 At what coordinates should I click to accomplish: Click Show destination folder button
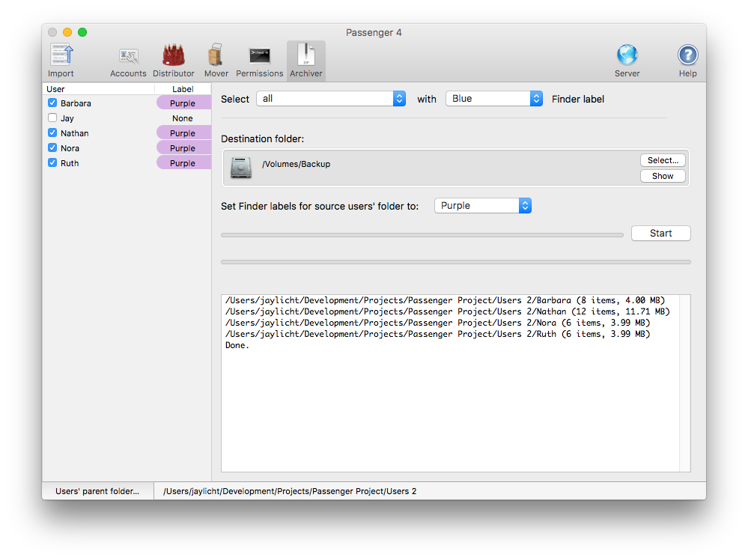coord(663,176)
